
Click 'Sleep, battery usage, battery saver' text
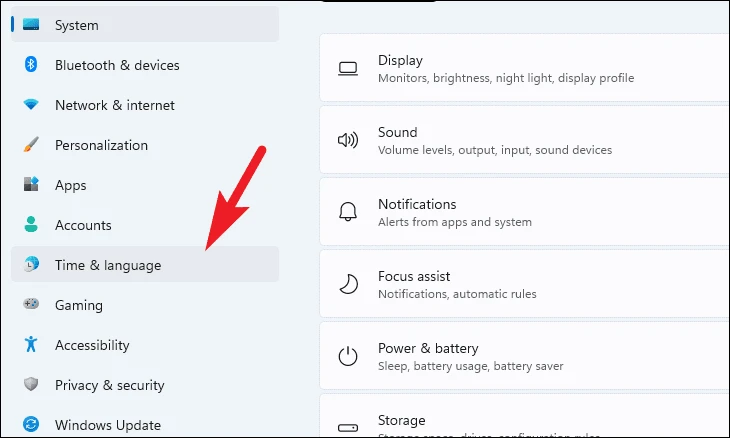[471, 366]
